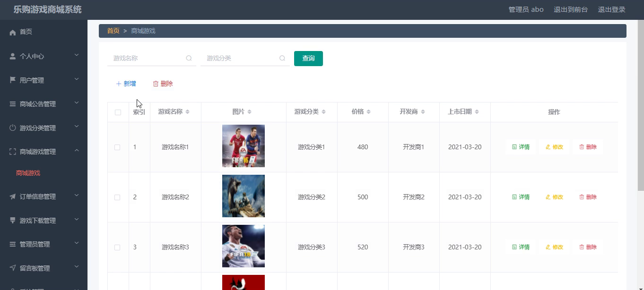Open 留言板管理 menu label
644x290 pixels.
coord(35,268)
